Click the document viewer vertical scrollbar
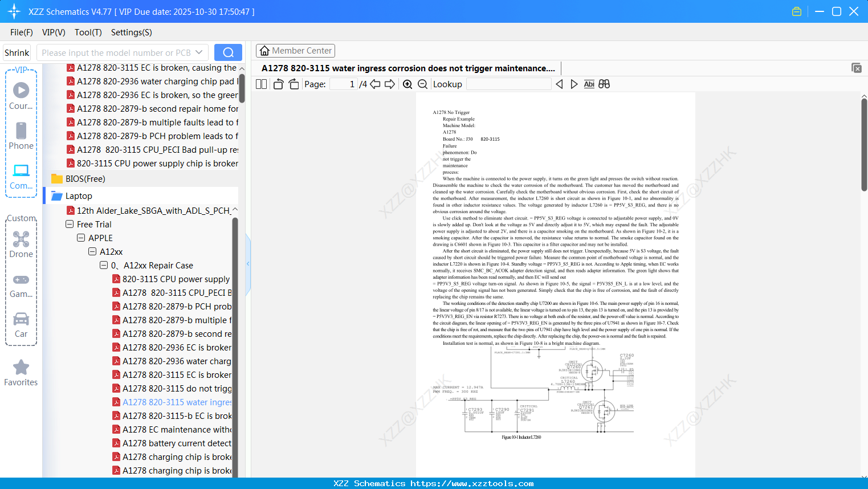Screen dimensions: 868x489 864,145
